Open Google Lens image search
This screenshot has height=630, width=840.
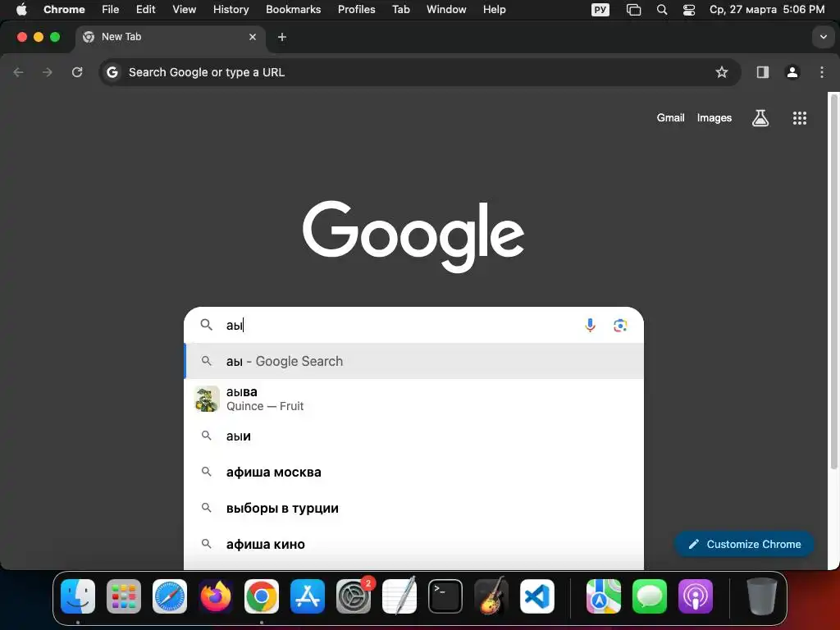[620, 325]
